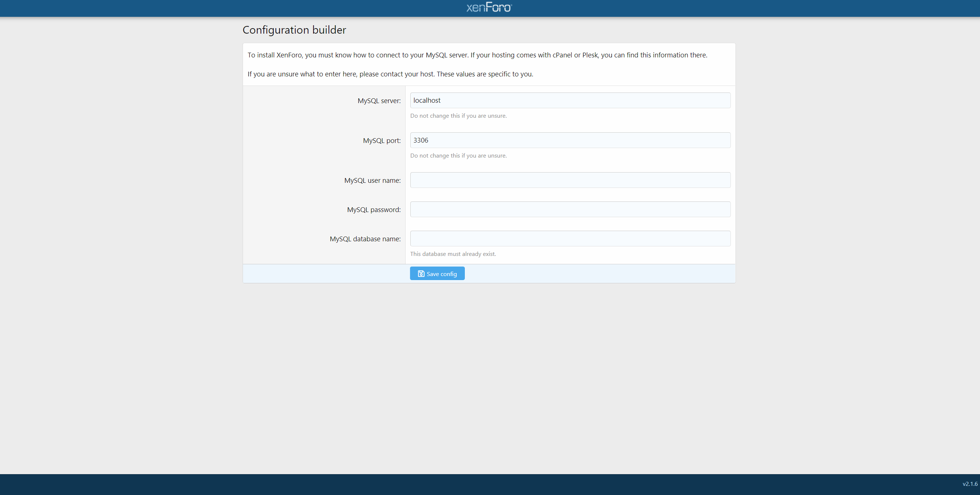Click the Configuration builder heading
This screenshot has height=495, width=980.
(294, 30)
